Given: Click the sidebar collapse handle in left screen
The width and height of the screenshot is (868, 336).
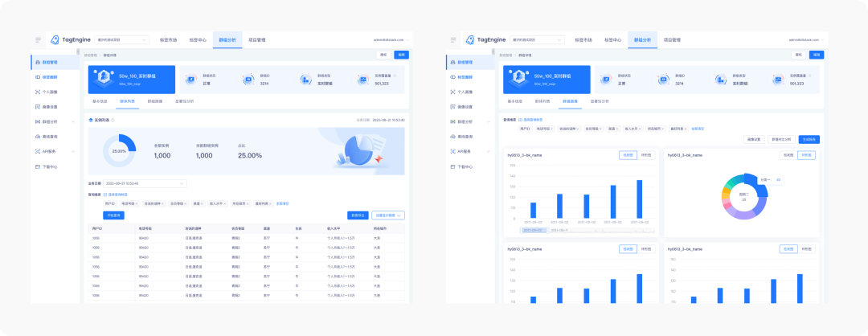Looking at the screenshot, I should 79,51.
